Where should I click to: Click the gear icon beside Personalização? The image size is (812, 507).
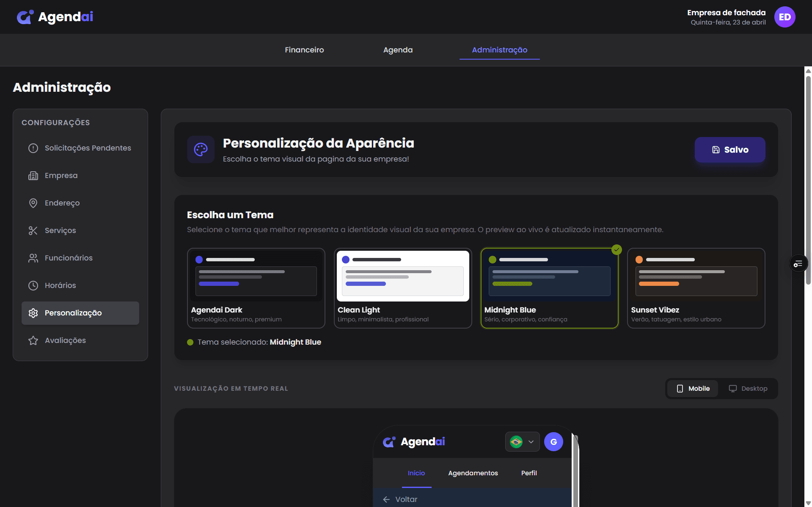33,313
